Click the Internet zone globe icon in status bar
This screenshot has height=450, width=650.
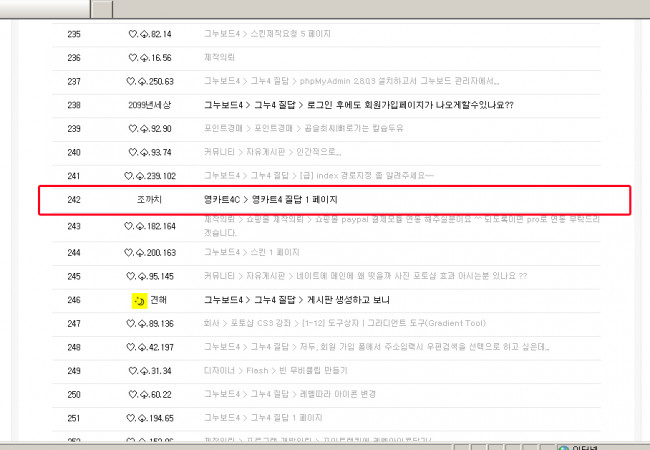coord(563,448)
